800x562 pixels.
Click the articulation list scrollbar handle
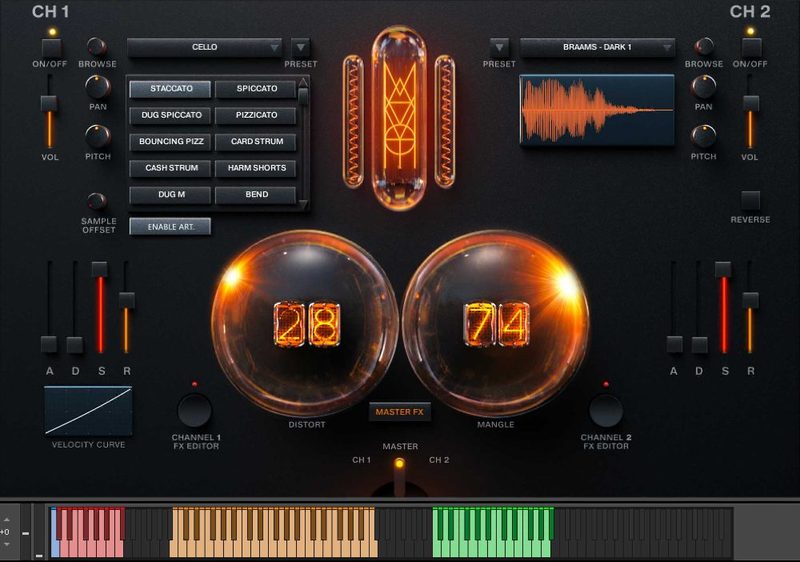303,96
